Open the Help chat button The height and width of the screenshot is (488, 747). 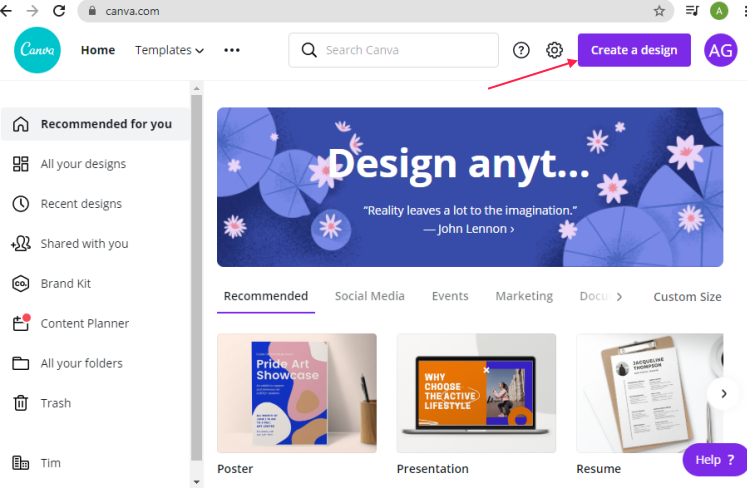pyautogui.click(x=715, y=460)
